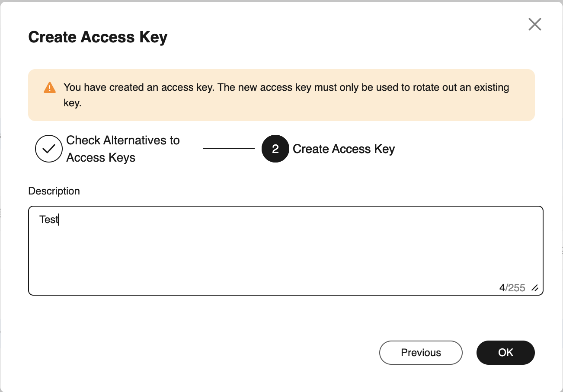Click the orange warning triangle icon
This screenshot has width=563, height=392.
click(50, 88)
